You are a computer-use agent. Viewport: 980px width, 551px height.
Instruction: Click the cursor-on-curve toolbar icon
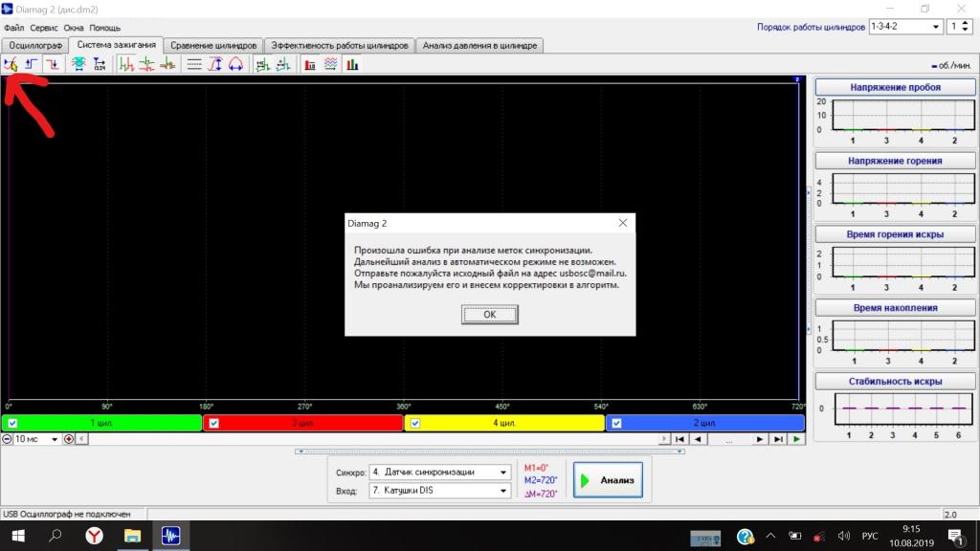[x=11, y=64]
